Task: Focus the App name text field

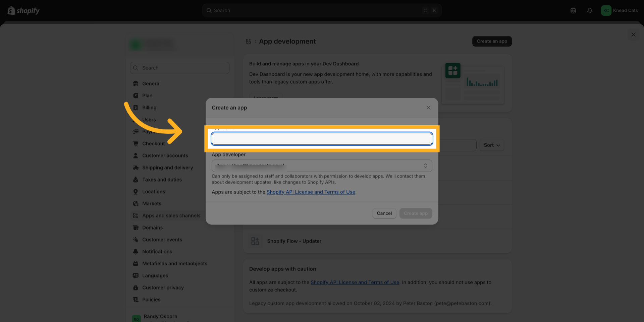Action: 322,139
